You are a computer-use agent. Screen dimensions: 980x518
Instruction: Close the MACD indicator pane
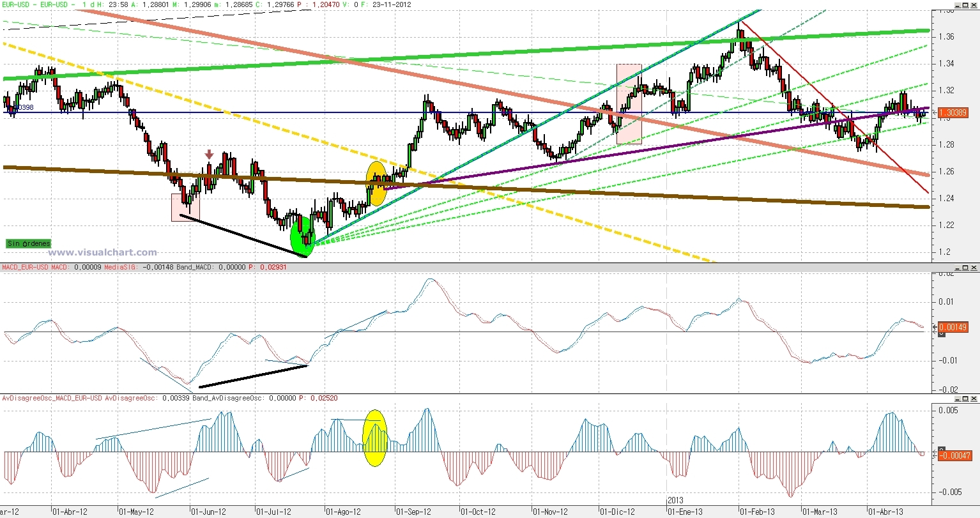point(974,268)
